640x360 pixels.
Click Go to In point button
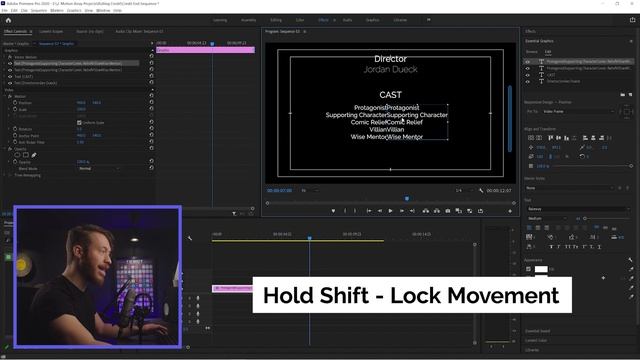(x=369, y=211)
